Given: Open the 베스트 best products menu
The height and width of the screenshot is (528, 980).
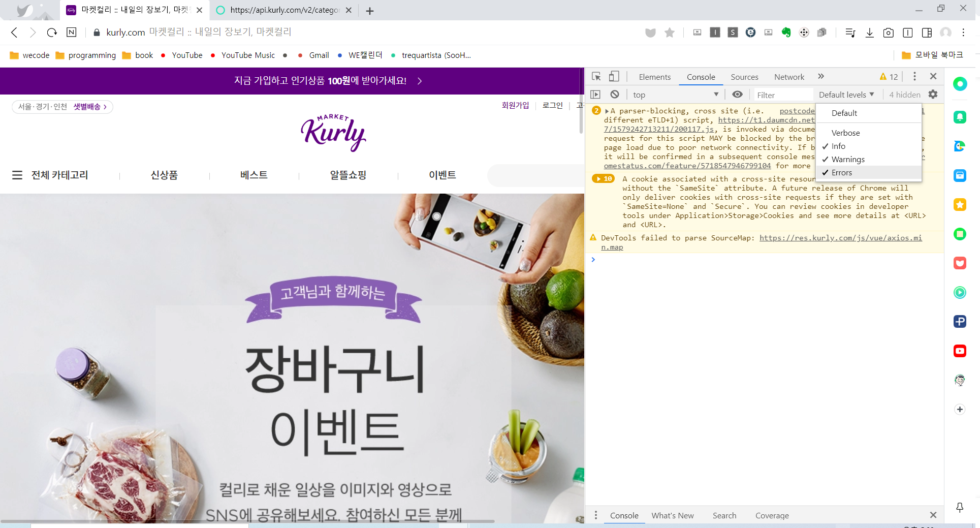Looking at the screenshot, I should click(x=254, y=175).
